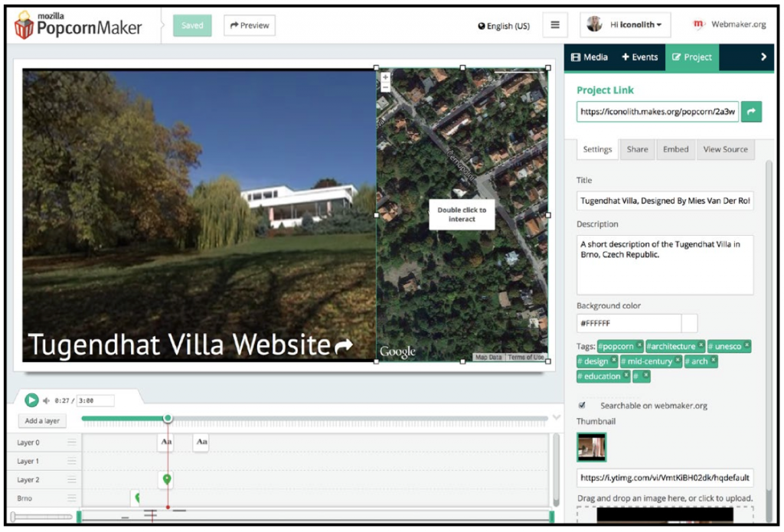Image resolution: width=784 pixels, height=532 pixels.
Task: Open the Hi iconolith user dropdown
Action: [x=626, y=25]
